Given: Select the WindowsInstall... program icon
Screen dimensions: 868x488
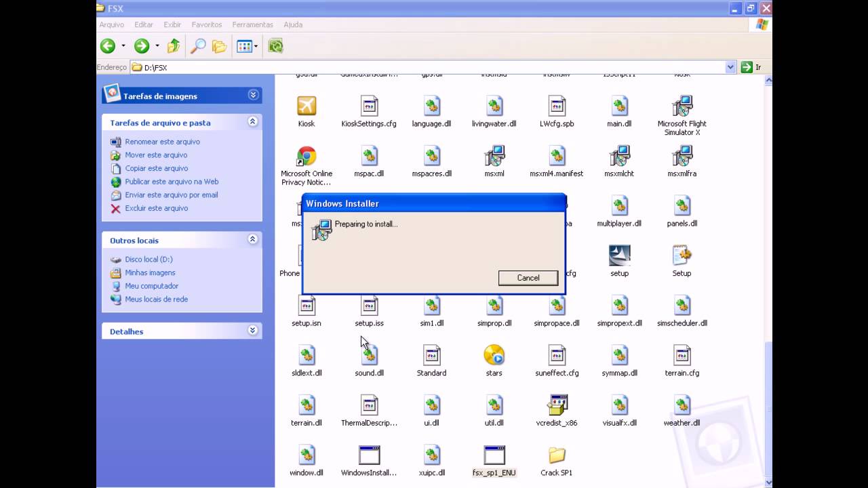Looking at the screenshot, I should tap(369, 455).
